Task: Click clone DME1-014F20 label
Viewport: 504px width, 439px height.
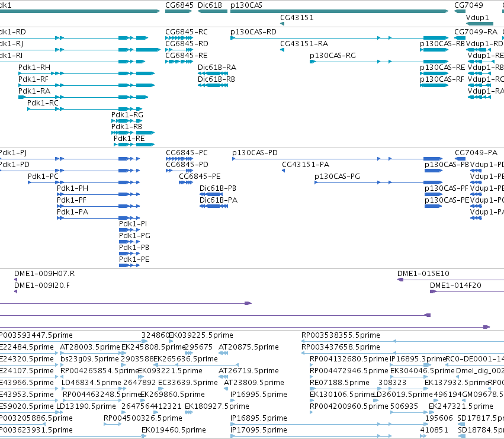Action: click(x=456, y=286)
